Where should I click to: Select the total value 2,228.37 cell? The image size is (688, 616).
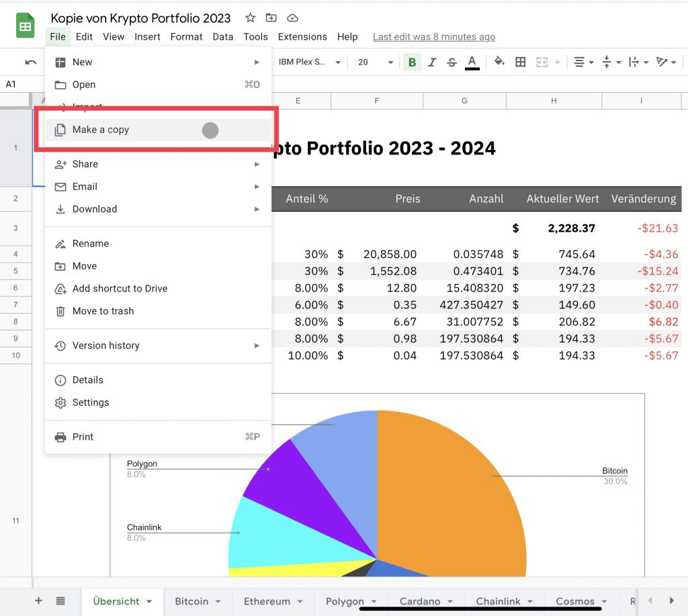pos(554,228)
